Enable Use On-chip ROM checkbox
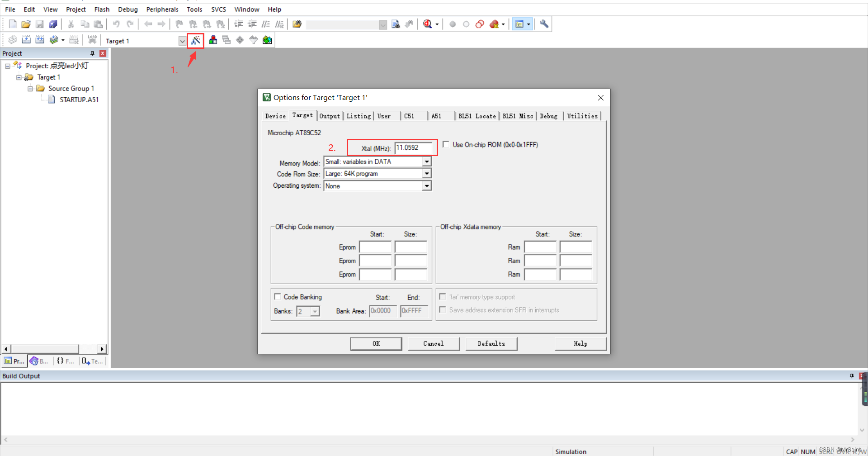The height and width of the screenshot is (456, 868). pyautogui.click(x=446, y=144)
